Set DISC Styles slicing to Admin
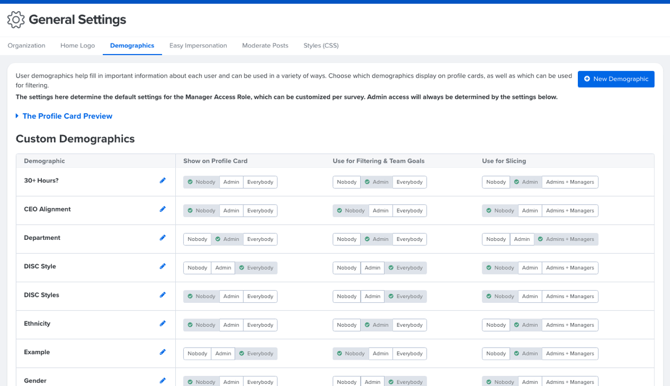This screenshot has height=386, width=670. point(530,297)
